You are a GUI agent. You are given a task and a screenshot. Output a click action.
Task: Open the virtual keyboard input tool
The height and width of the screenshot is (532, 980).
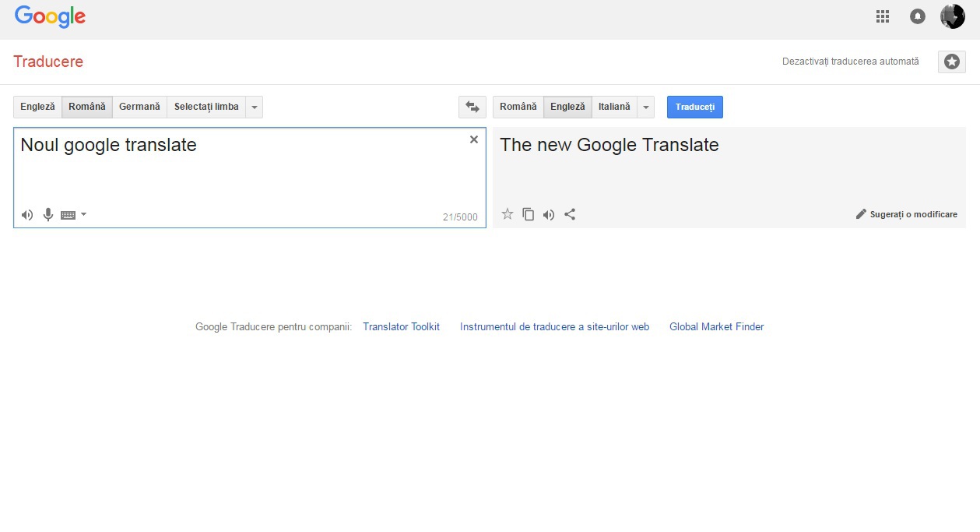click(68, 215)
